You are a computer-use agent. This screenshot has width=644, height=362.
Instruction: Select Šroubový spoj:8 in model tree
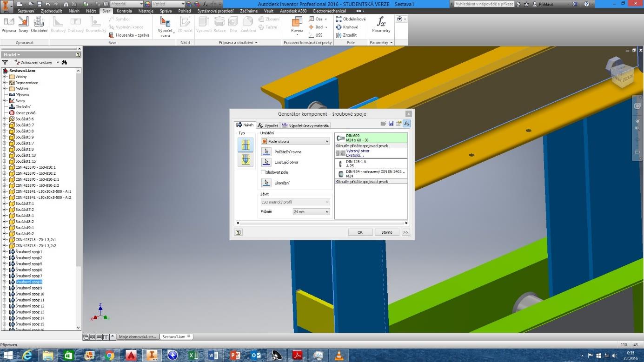29,282
